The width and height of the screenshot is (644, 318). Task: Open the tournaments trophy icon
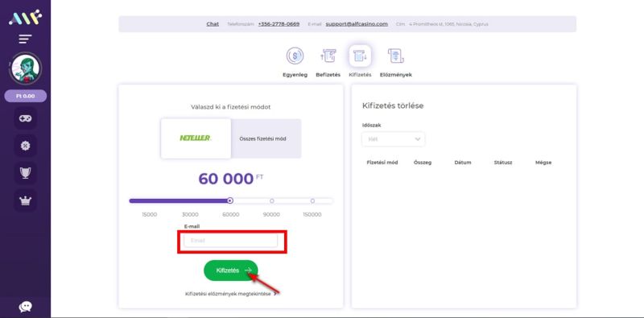26,173
